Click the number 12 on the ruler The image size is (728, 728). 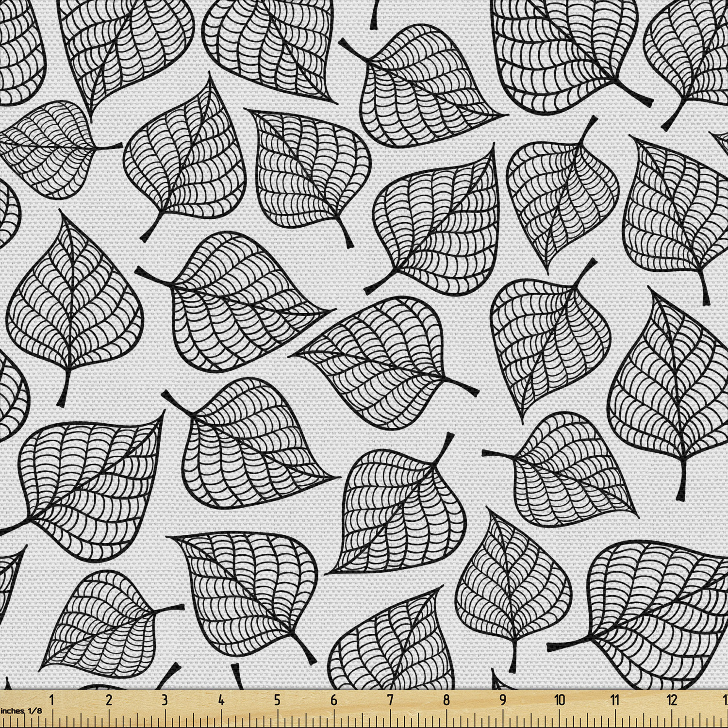coord(672,700)
